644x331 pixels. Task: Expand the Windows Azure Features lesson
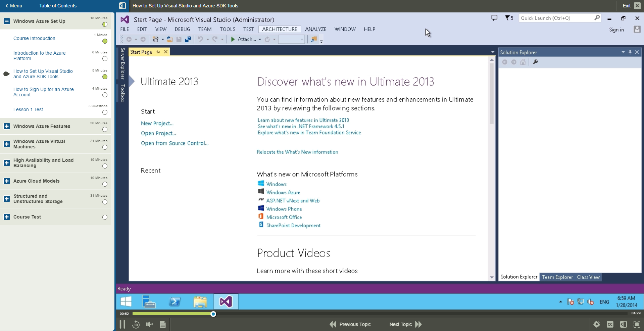pos(6,126)
